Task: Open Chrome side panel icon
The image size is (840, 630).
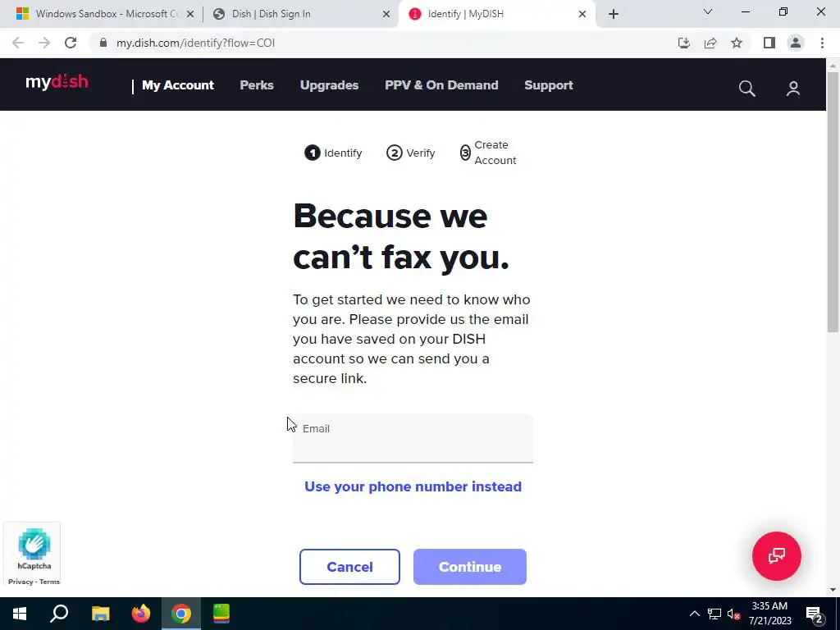Action: pyautogui.click(x=769, y=43)
